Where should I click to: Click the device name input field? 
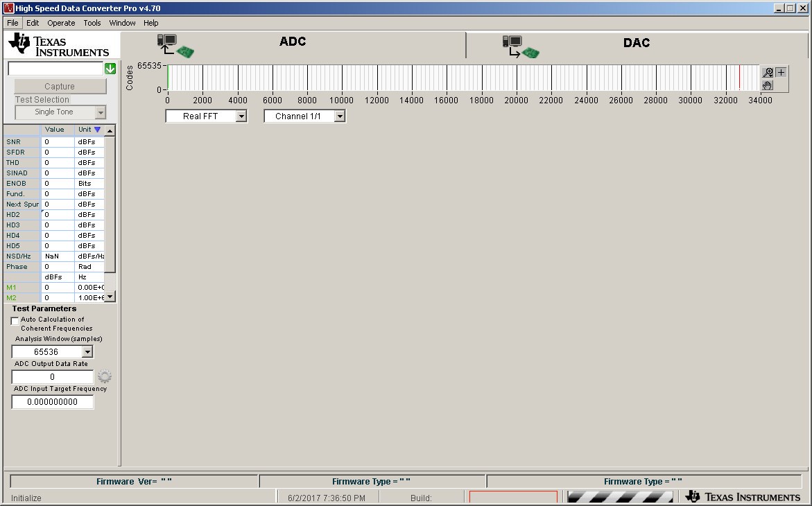click(x=55, y=69)
